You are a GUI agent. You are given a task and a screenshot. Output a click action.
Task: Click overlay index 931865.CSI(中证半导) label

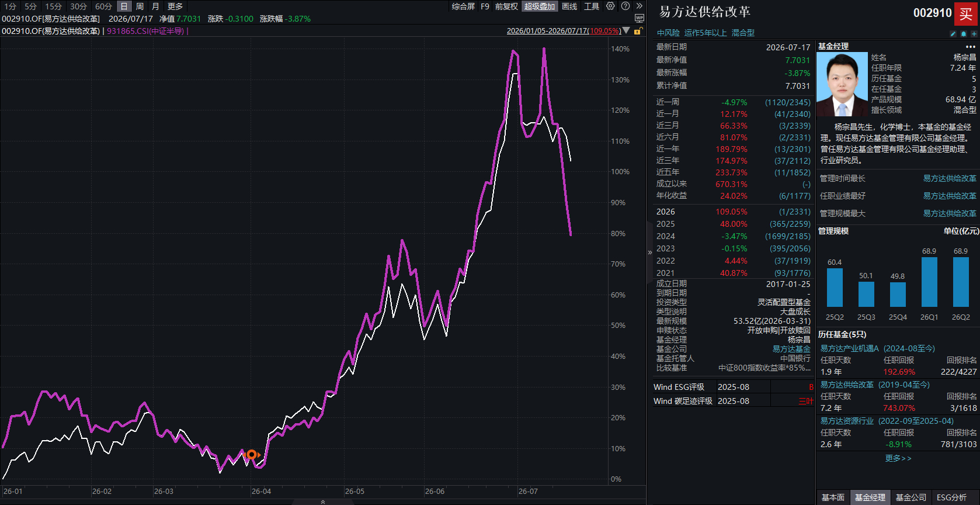point(146,31)
